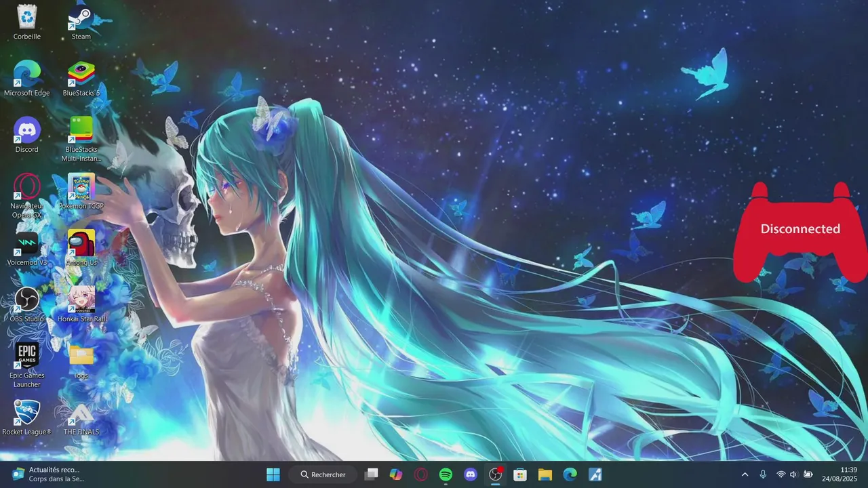This screenshot has width=868, height=488.
Task: Open Spotify from the taskbar
Action: click(446, 474)
